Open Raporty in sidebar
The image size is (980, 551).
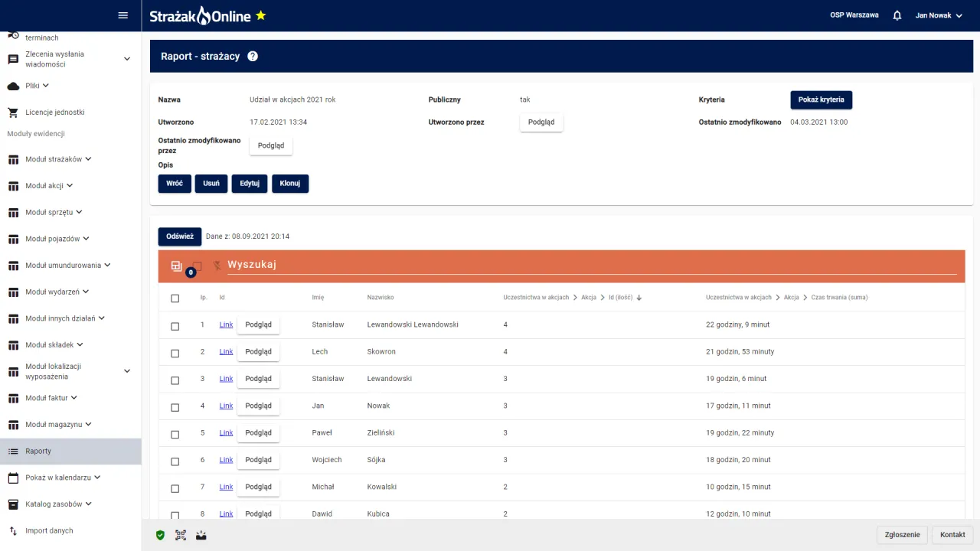tap(38, 452)
